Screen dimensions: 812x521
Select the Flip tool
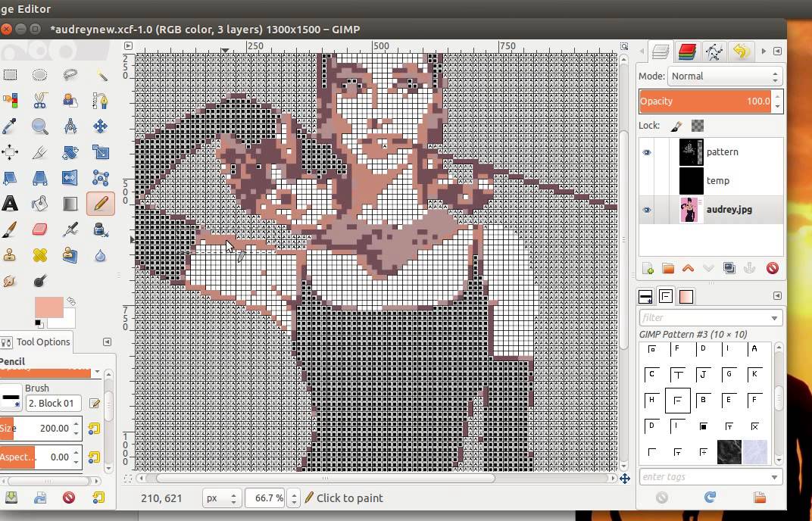[x=70, y=178]
